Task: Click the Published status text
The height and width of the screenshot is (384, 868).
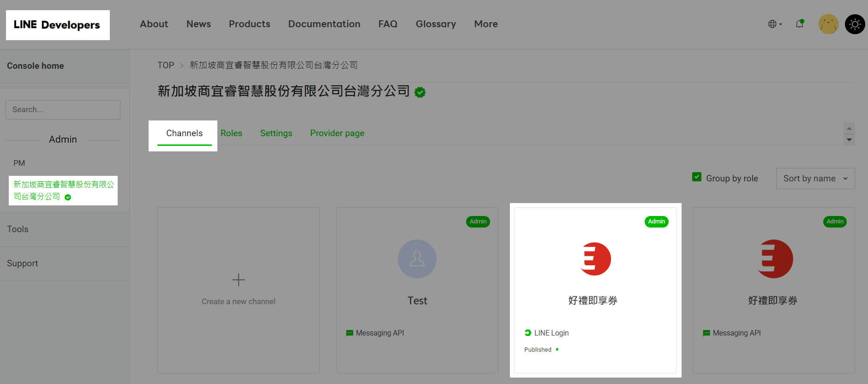Action: click(538, 350)
